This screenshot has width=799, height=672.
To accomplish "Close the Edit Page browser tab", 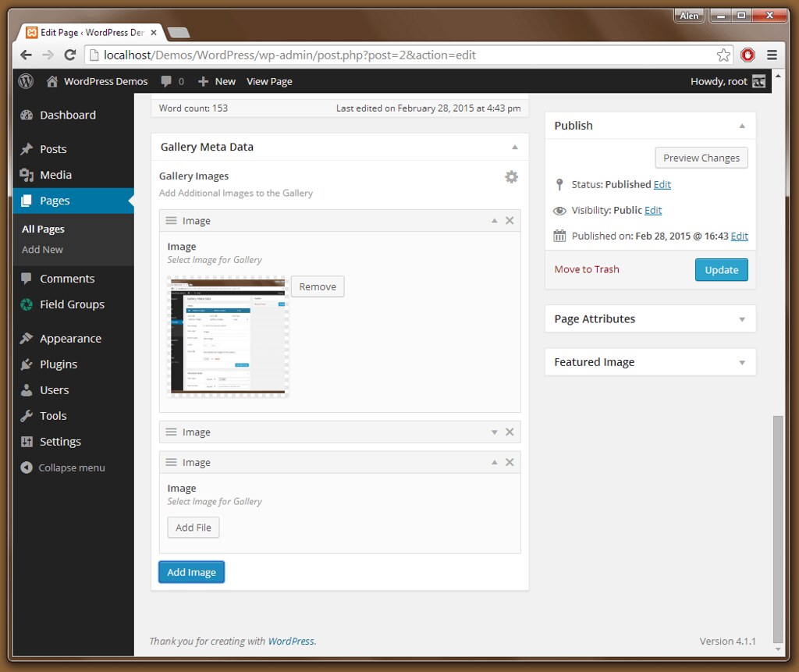I will click(x=154, y=33).
